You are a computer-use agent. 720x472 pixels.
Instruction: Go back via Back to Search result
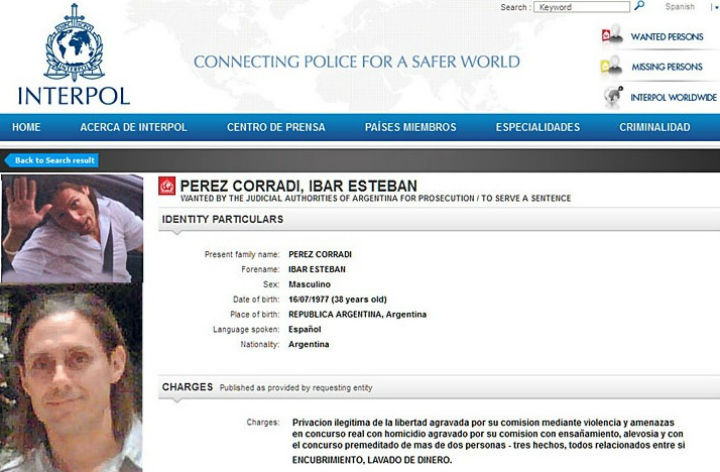(x=51, y=160)
